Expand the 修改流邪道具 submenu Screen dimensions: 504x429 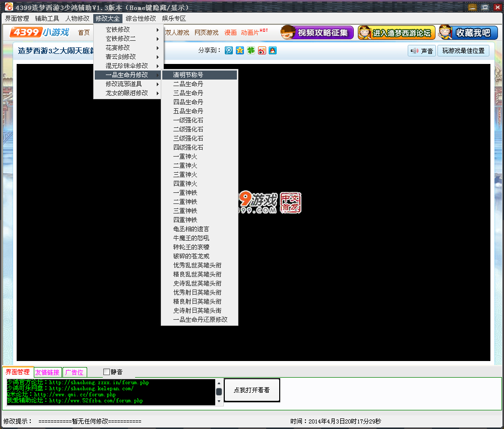click(128, 84)
